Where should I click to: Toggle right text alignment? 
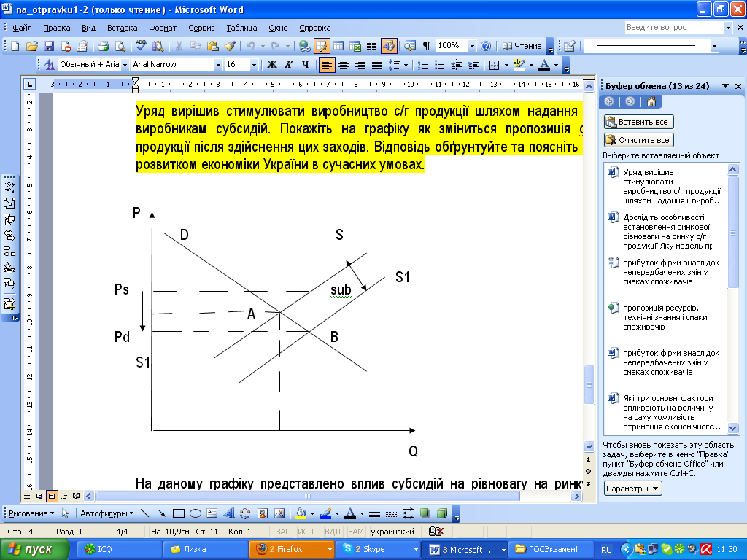(360, 64)
